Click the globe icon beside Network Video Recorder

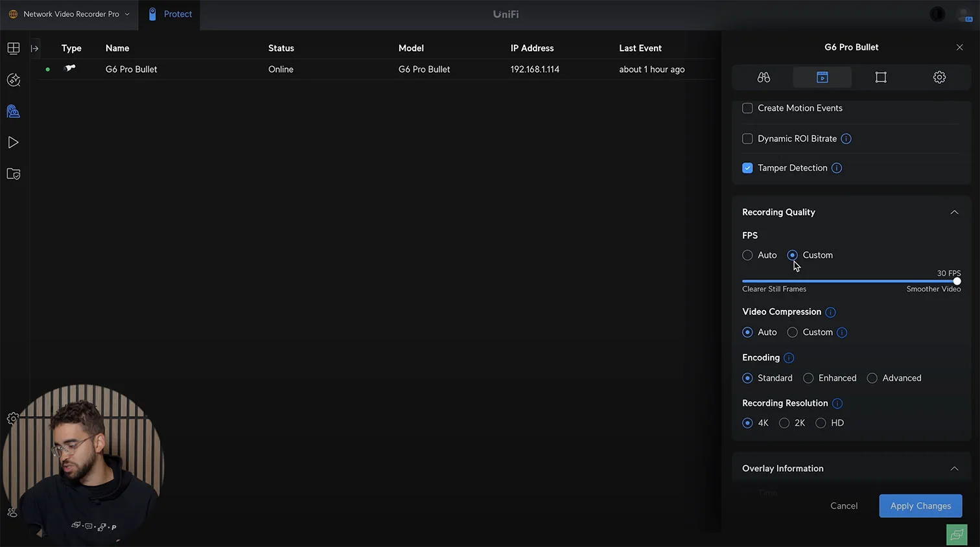[13, 14]
